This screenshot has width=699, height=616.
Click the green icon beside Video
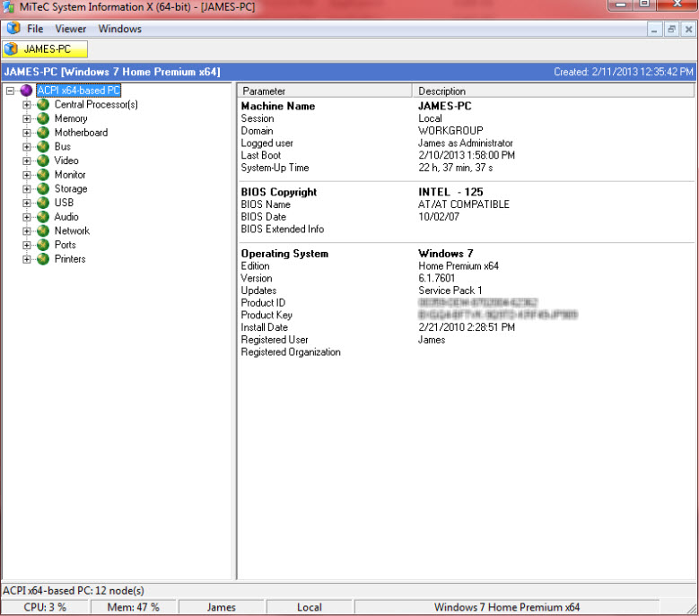[43, 161]
